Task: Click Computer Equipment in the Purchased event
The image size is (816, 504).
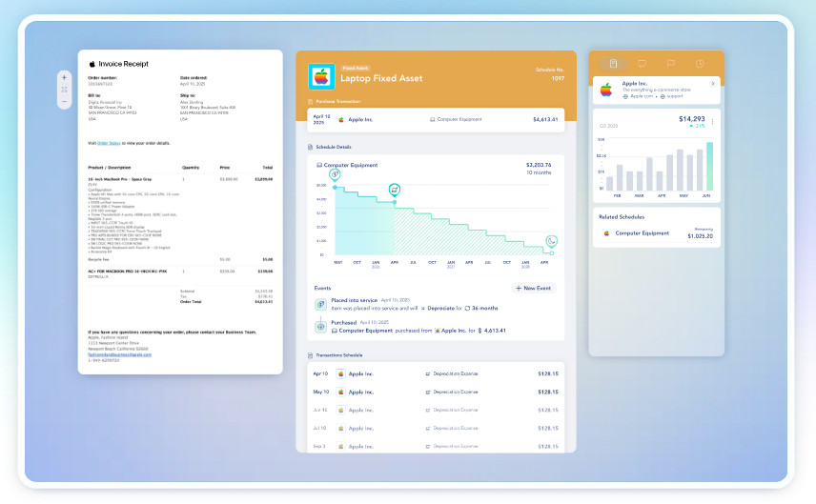Action: tap(362, 331)
